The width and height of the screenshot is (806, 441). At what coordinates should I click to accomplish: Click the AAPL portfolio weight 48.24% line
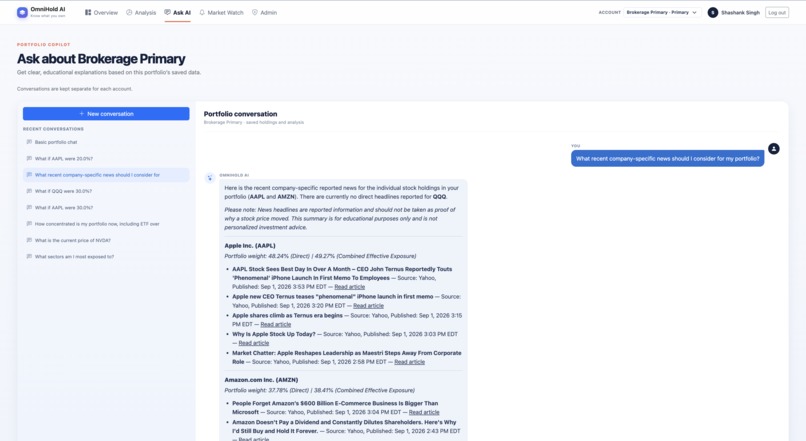(320, 256)
